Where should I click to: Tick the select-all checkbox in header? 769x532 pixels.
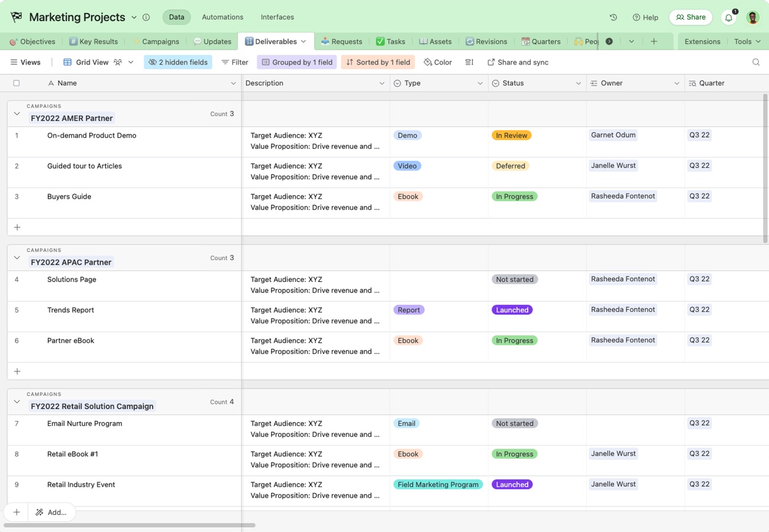[x=17, y=83]
